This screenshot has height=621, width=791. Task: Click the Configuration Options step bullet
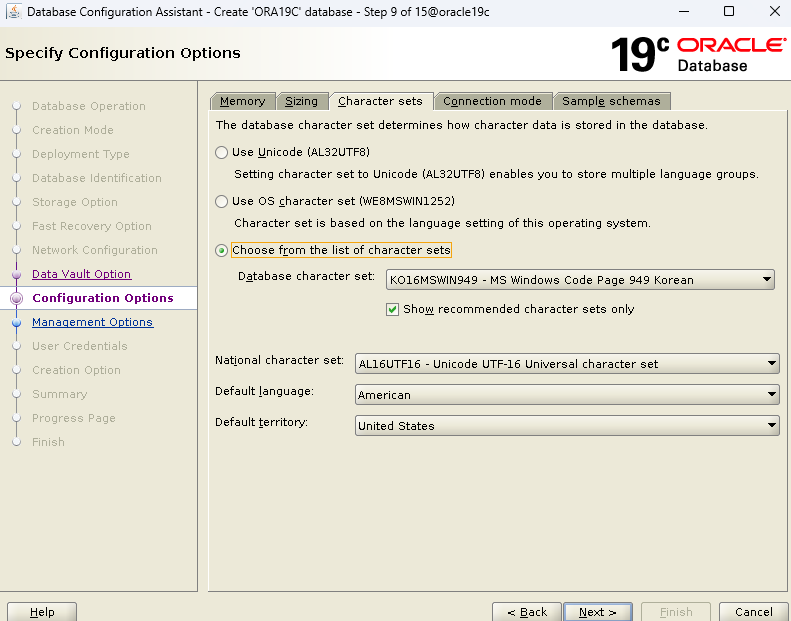pos(17,298)
